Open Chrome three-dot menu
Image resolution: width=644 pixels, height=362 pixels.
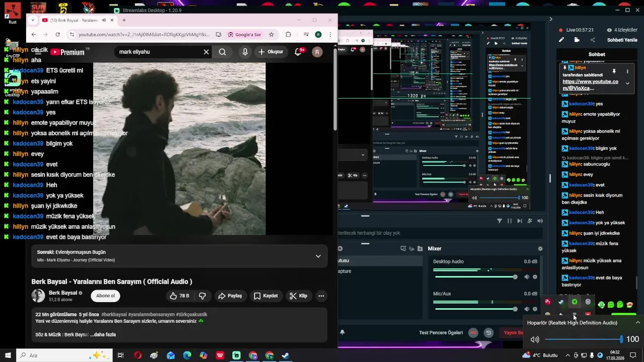click(x=330, y=34)
